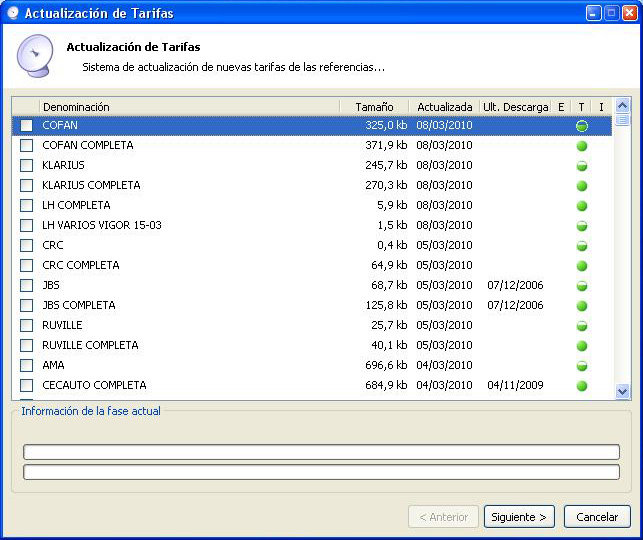Viewport: 643px width, 540px height.
Task: Click the list scroll up arrow
Action: coord(622,106)
